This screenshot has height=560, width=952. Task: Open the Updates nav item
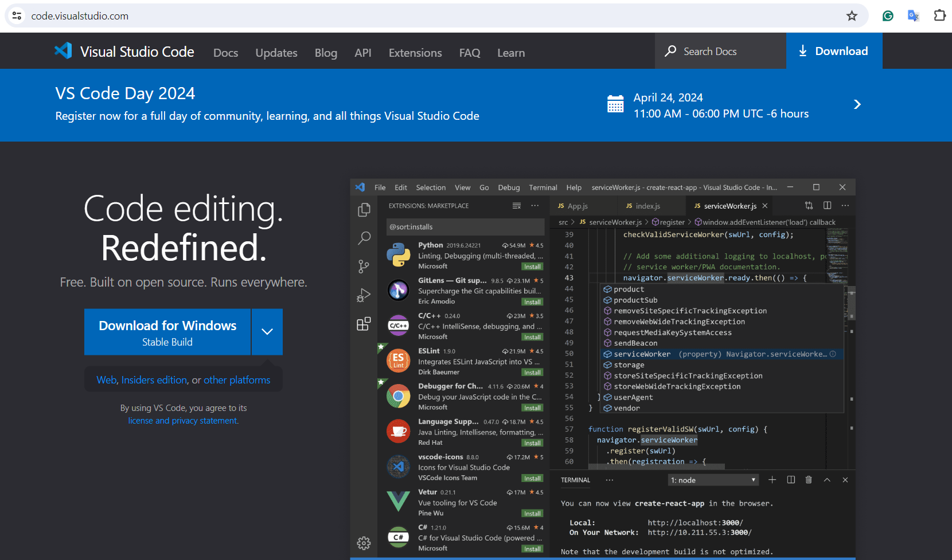(x=276, y=53)
